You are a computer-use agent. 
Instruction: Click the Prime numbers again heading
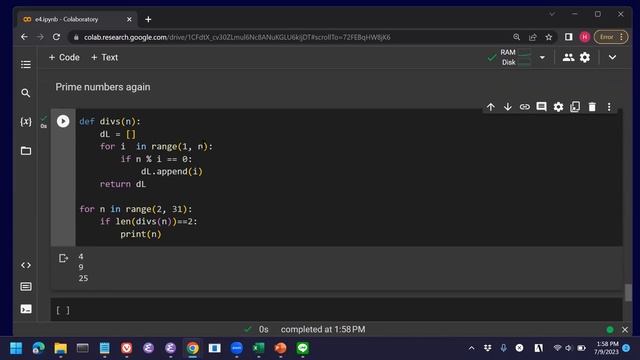coord(103,87)
